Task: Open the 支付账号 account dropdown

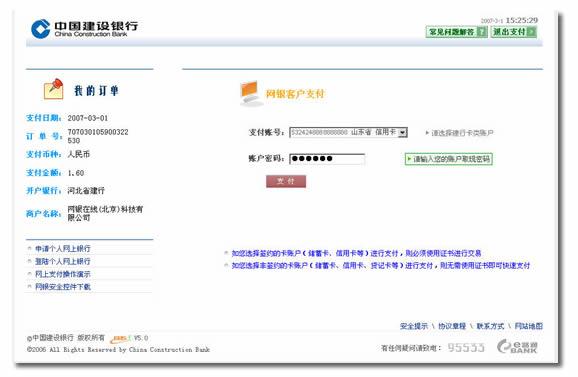Action: point(348,132)
